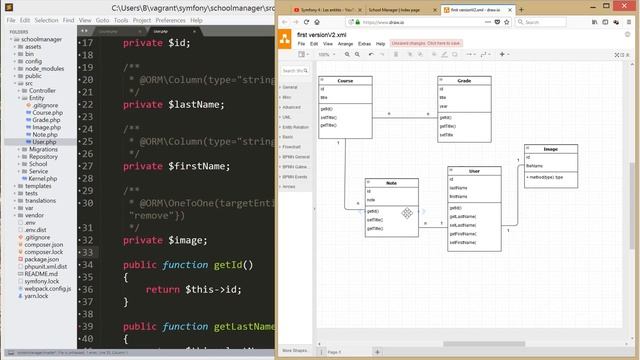Open Sublime Text Preferences menu
Image resolution: width=640 pixels, height=360 pixels.
tap(170, 20)
